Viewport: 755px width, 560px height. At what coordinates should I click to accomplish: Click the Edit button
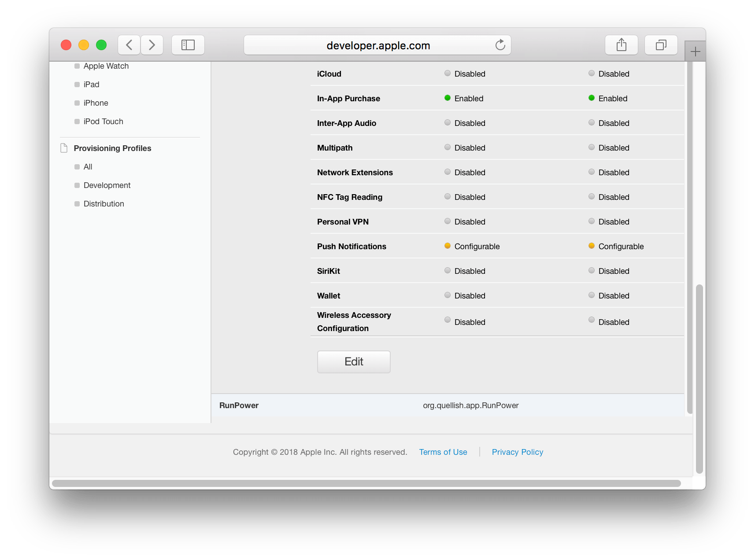click(354, 362)
